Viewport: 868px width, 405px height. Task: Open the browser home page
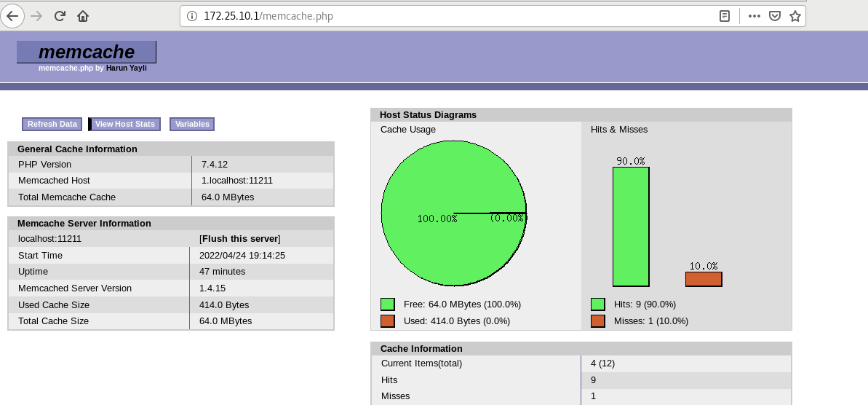83,16
